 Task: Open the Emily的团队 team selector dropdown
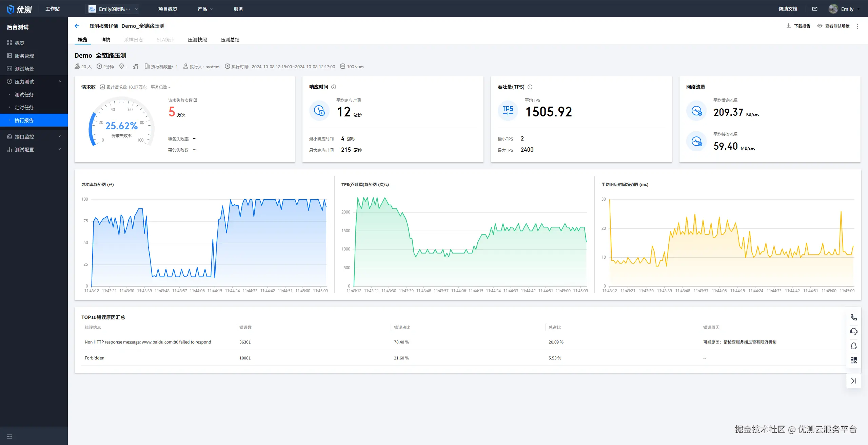[x=113, y=9]
